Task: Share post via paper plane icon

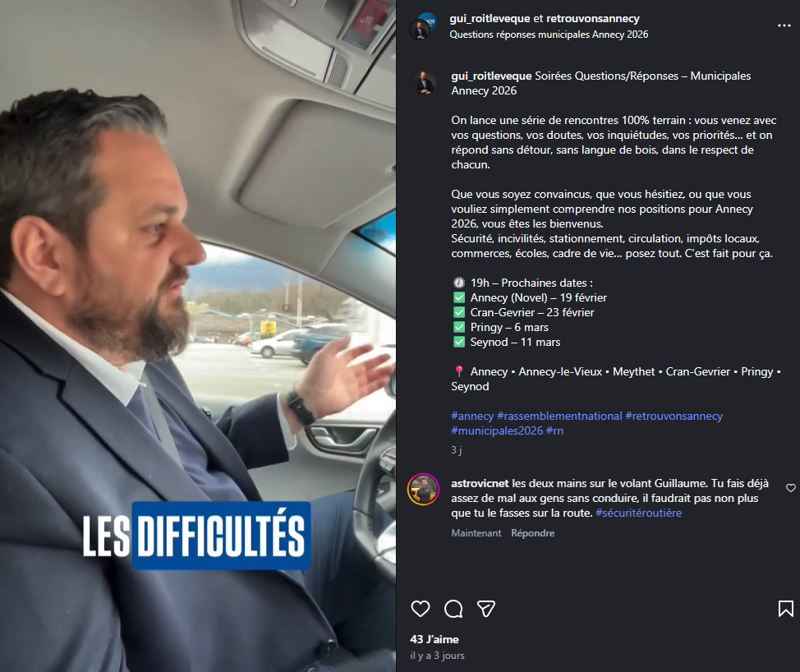Action: click(485, 609)
